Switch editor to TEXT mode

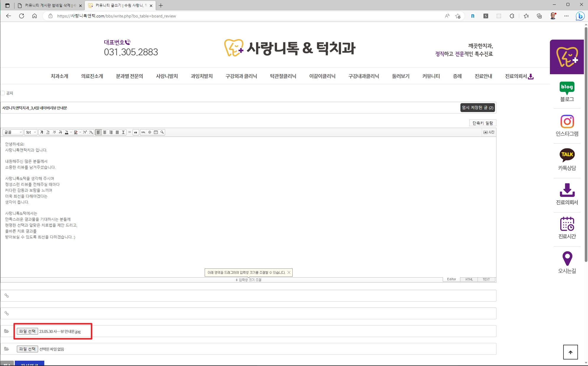pyautogui.click(x=486, y=279)
